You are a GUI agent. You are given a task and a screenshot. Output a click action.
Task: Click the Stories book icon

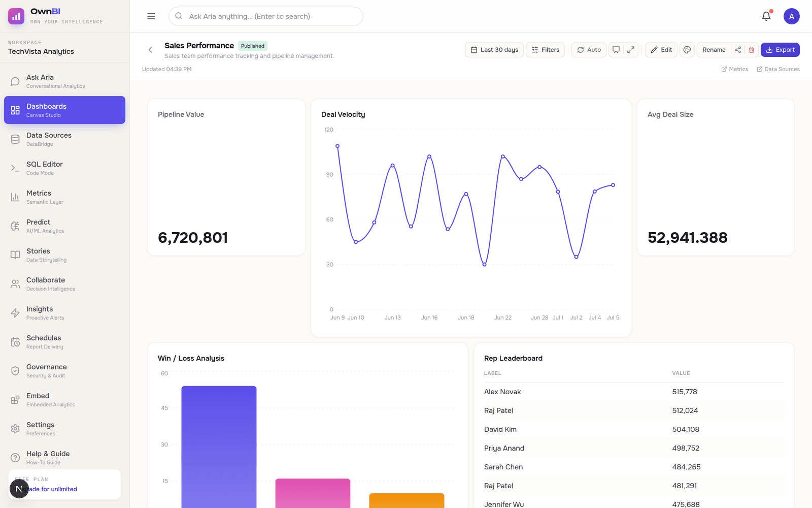[15, 255]
